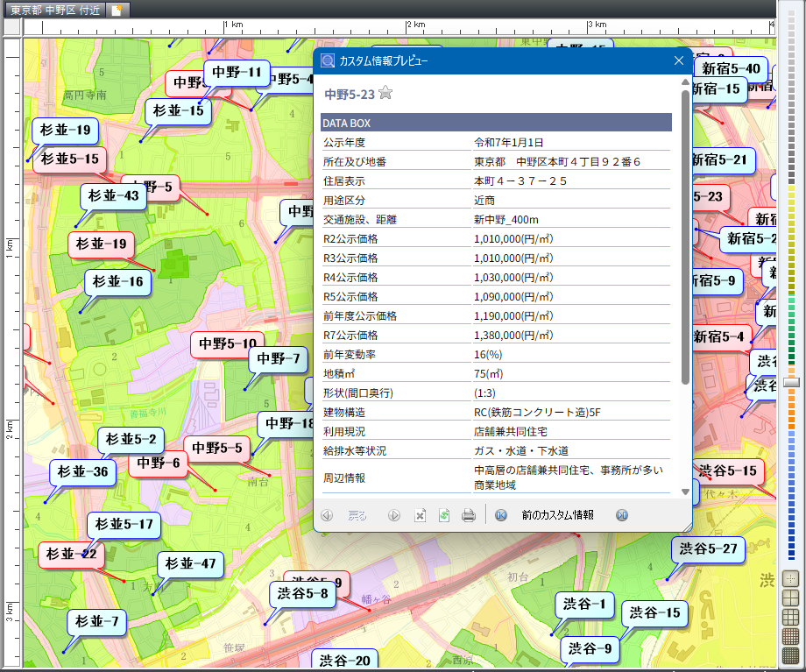Go to next custom info record icon
The width and height of the screenshot is (806, 672).
622,515
